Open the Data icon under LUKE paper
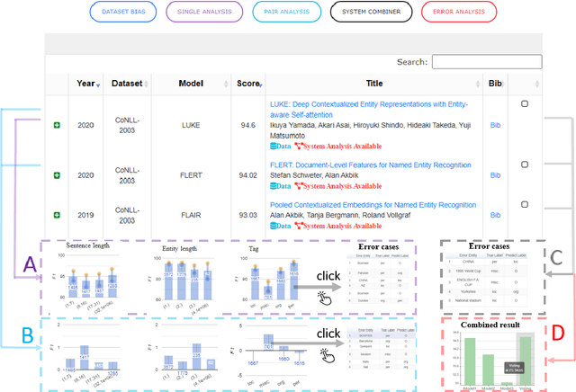The width and height of the screenshot is (576, 392). (282, 146)
